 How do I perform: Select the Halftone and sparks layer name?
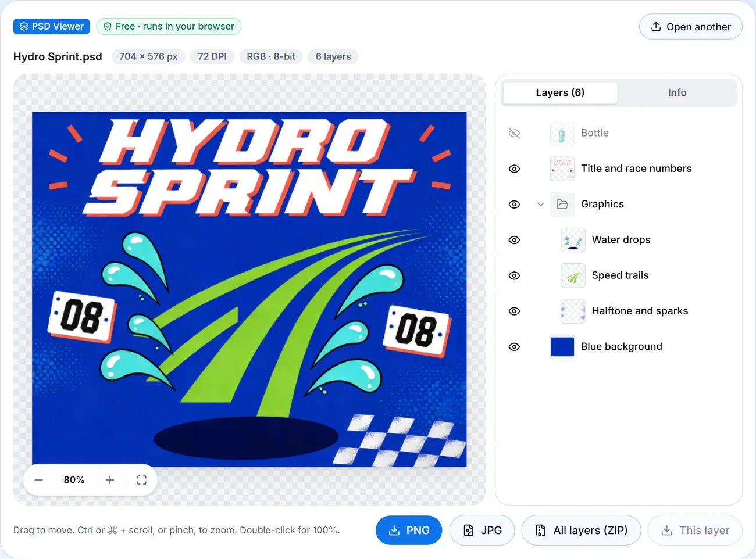click(640, 311)
